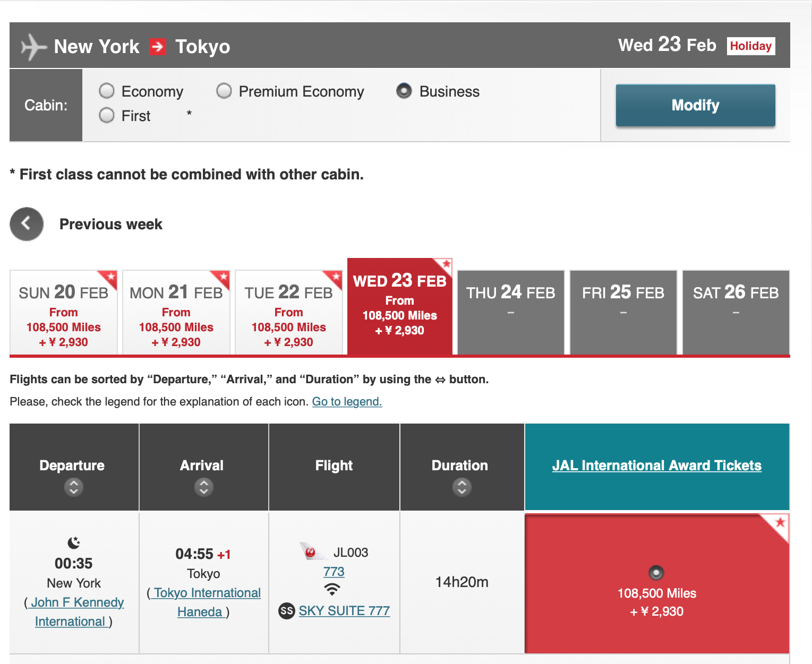
Task: Open the JAL International Award Tickets link
Action: tap(656, 465)
